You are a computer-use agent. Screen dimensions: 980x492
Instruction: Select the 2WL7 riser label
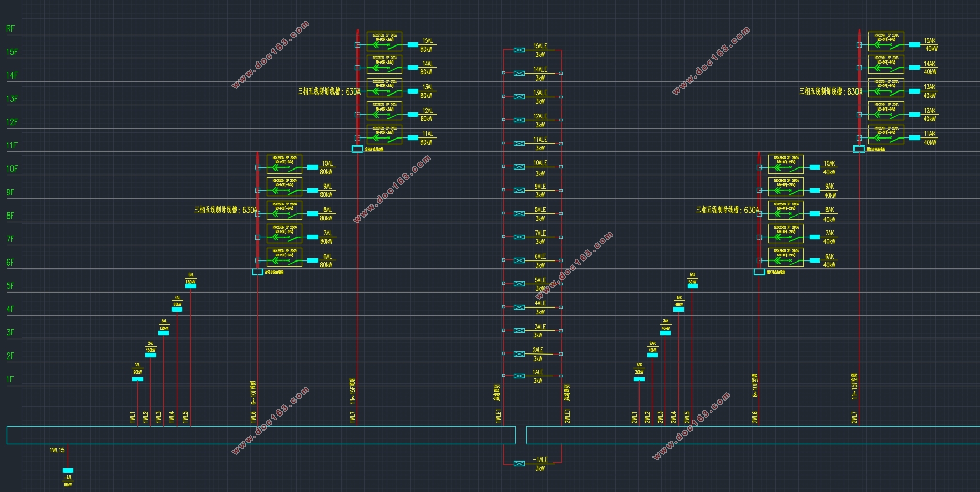[854, 418]
